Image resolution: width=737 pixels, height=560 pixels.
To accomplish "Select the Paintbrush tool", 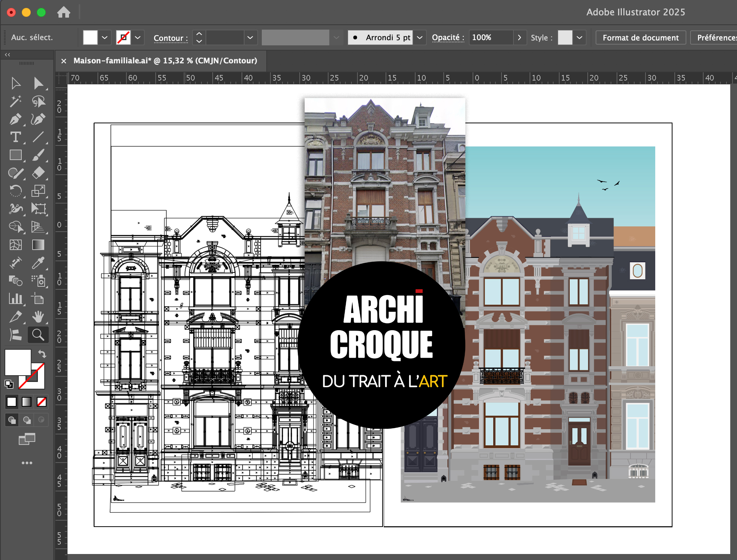I will (38, 155).
